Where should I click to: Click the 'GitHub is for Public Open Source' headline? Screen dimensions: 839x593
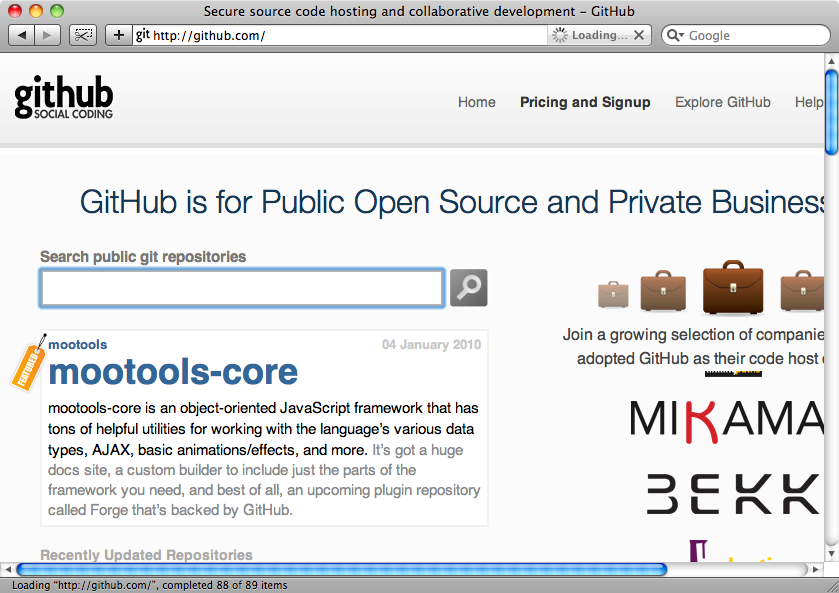point(452,202)
